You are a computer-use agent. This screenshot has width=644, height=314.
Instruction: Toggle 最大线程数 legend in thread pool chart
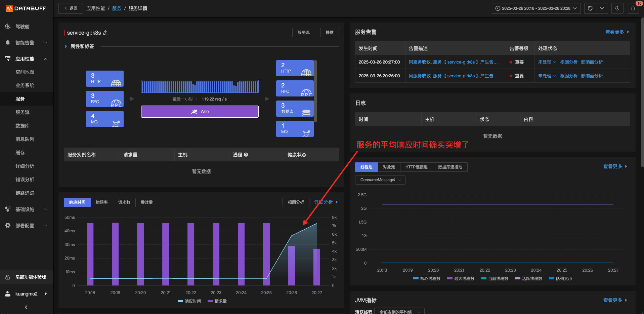coord(461,279)
